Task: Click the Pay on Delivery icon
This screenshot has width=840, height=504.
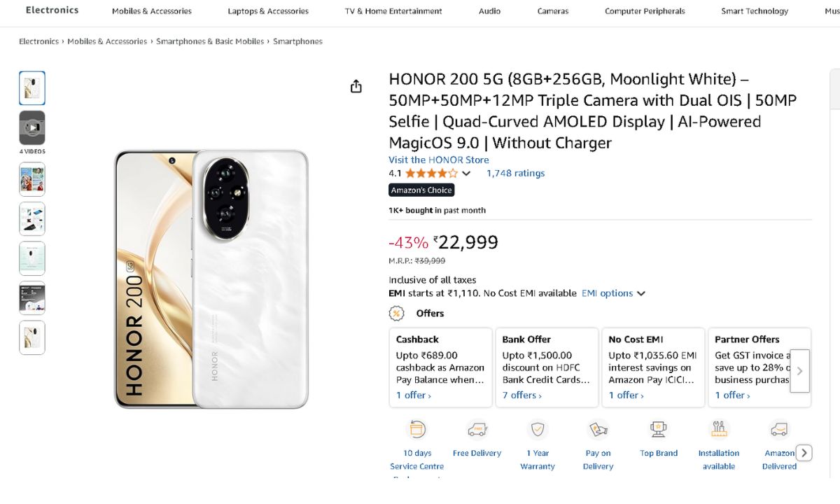Action: [598, 429]
